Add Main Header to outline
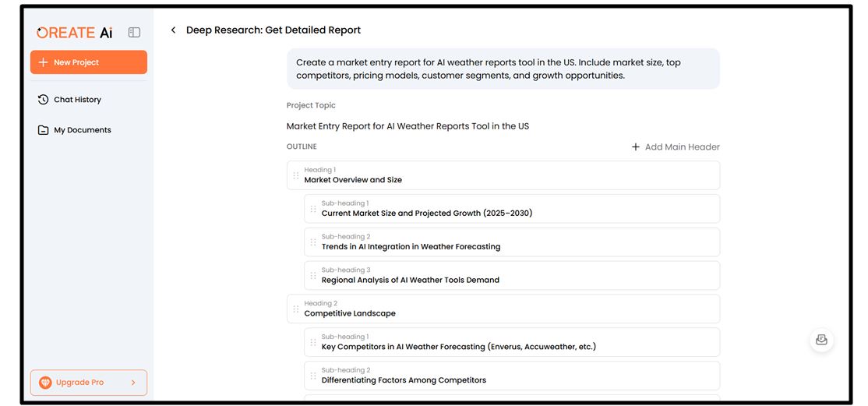868x406 pixels. (676, 147)
